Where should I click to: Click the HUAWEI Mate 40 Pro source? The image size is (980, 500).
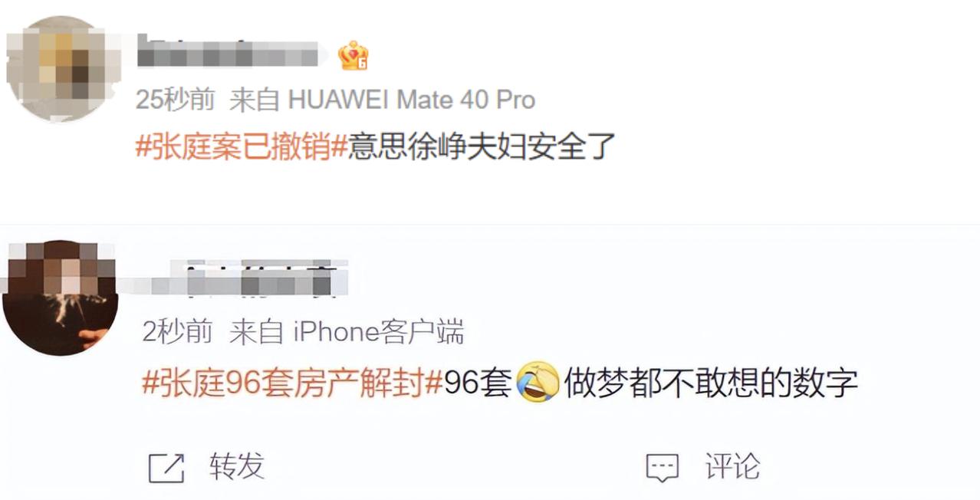(411, 100)
